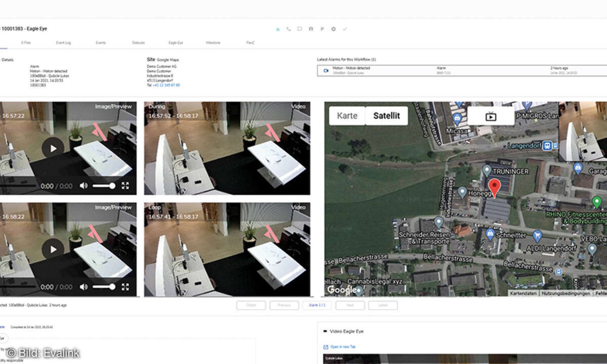Play the bottom-left 16:58:22 preview video
This screenshot has height=364, width=607.
pyautogui.click(x=53, y=249)
